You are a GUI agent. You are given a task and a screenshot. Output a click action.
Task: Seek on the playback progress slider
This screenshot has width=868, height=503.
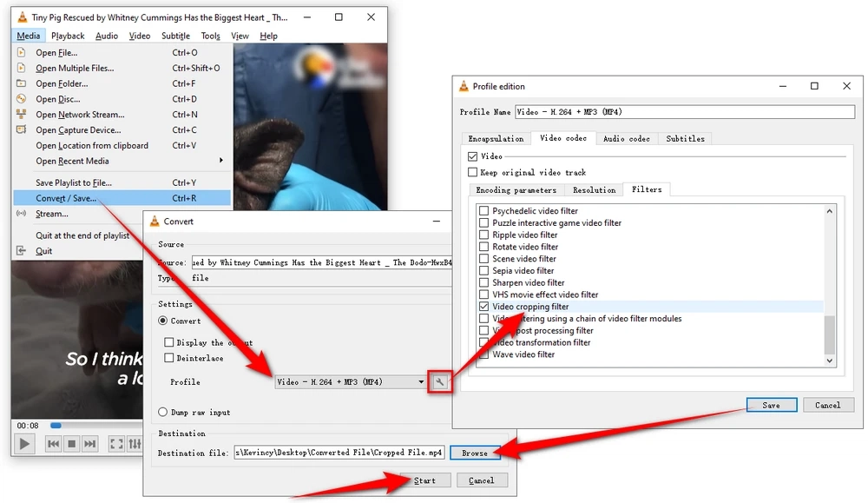click(x=96, y=426)
